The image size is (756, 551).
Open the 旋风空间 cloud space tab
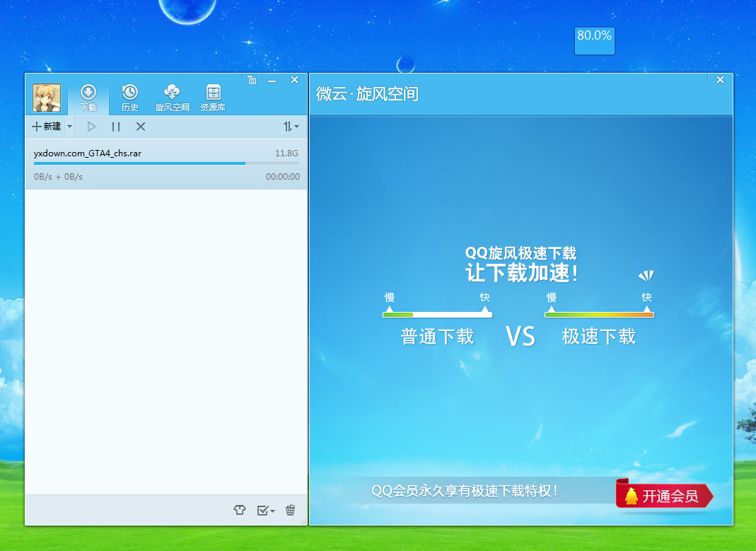[172, 98]
